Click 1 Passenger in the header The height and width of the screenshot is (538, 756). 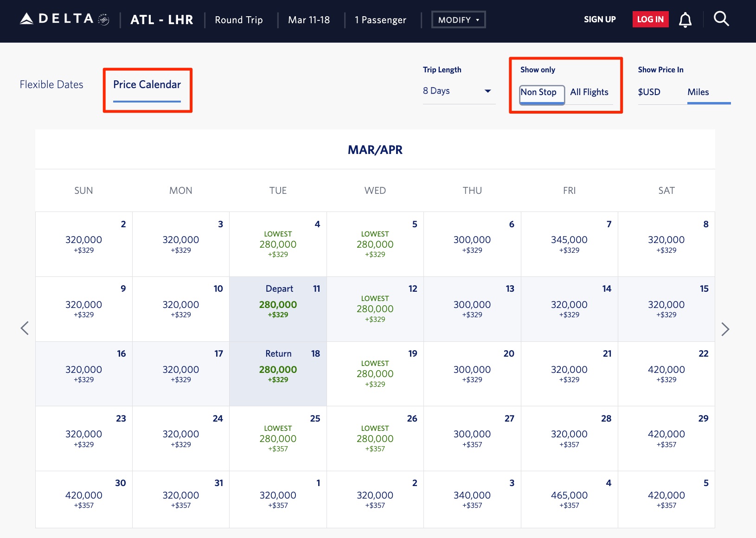pyautogui.click(x=380, y=19)
